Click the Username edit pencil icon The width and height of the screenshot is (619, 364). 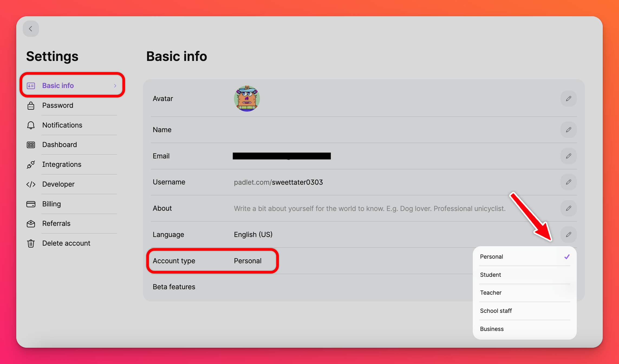(568, 182)
